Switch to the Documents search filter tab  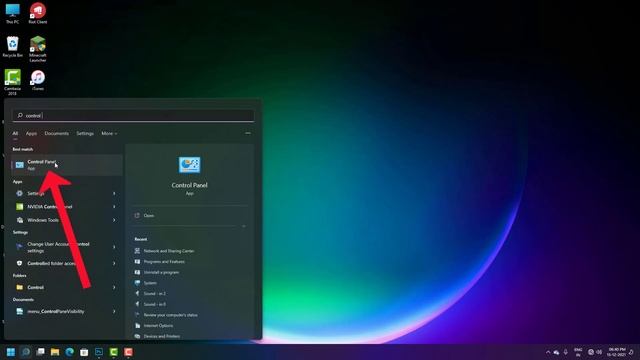pos(57,133)
